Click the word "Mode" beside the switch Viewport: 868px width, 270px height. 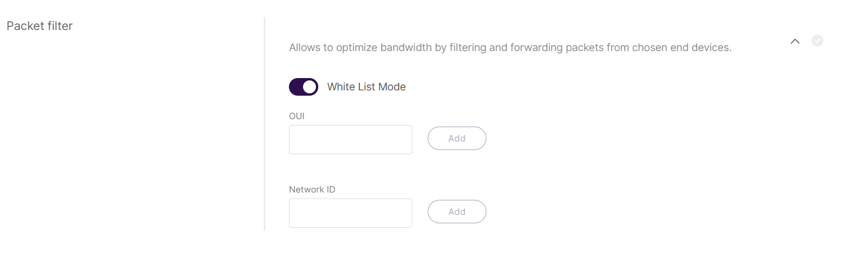(x=392, y=87)
